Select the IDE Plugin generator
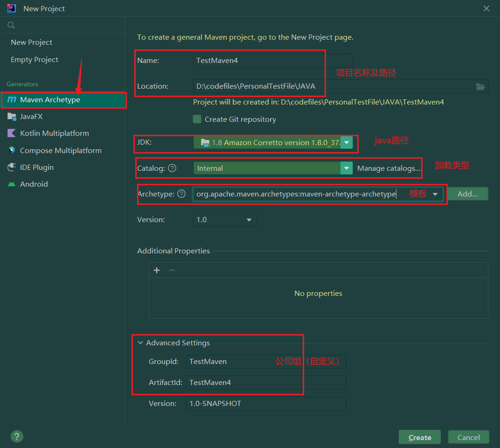 [x=36, y=167]
